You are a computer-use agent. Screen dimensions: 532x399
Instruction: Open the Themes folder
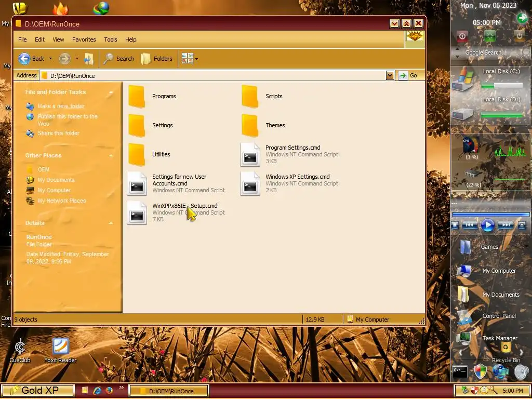point(263,126)
